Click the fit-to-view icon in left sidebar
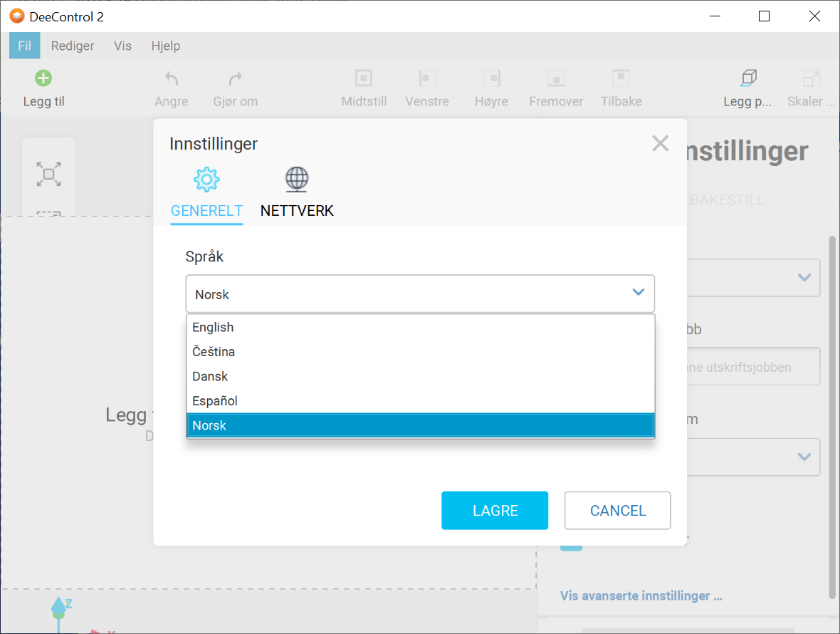840x634 pixels. pos(48,174)
